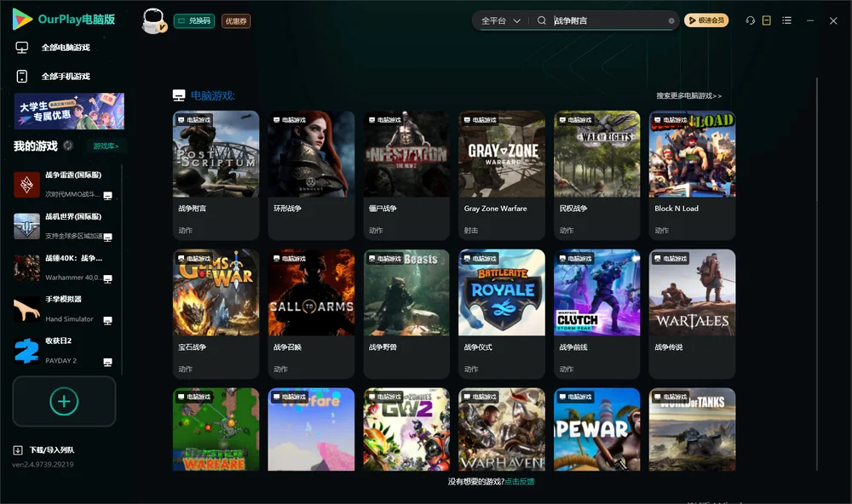The image size is (852, 504).
Task: Click the PC icon on 手掌模拟器 row
Action: coord(107,320)
